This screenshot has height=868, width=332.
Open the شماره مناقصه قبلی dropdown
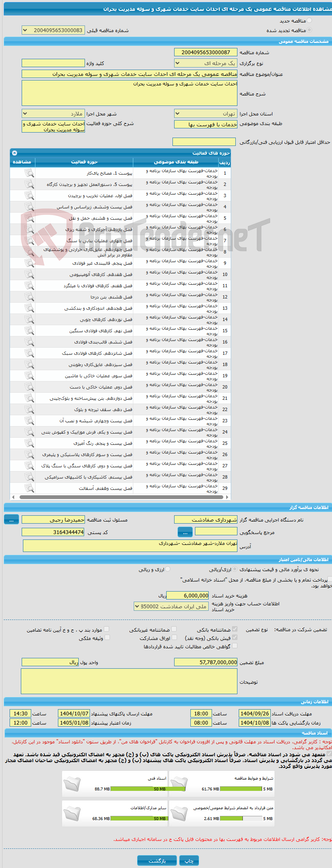pyautogui.click(x=53, y=30)
